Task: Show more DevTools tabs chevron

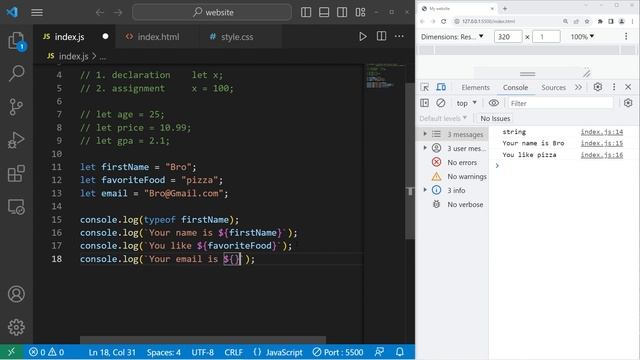Action: point(578,87)
